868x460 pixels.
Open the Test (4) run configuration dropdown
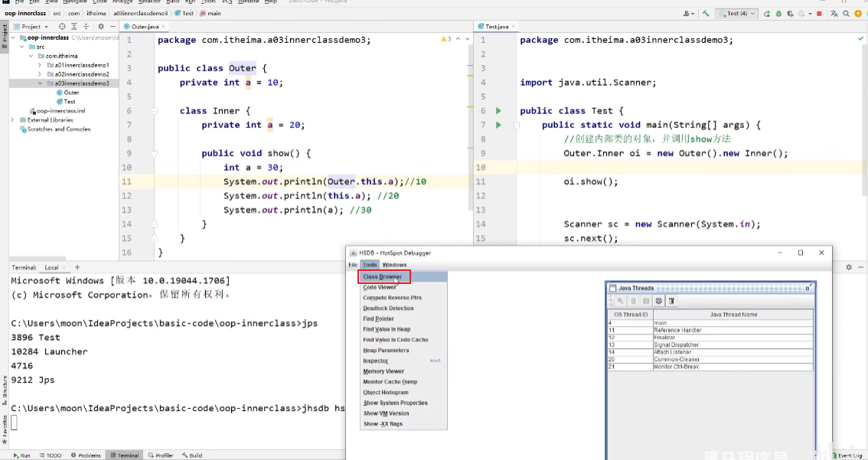(x=737, y=13)
